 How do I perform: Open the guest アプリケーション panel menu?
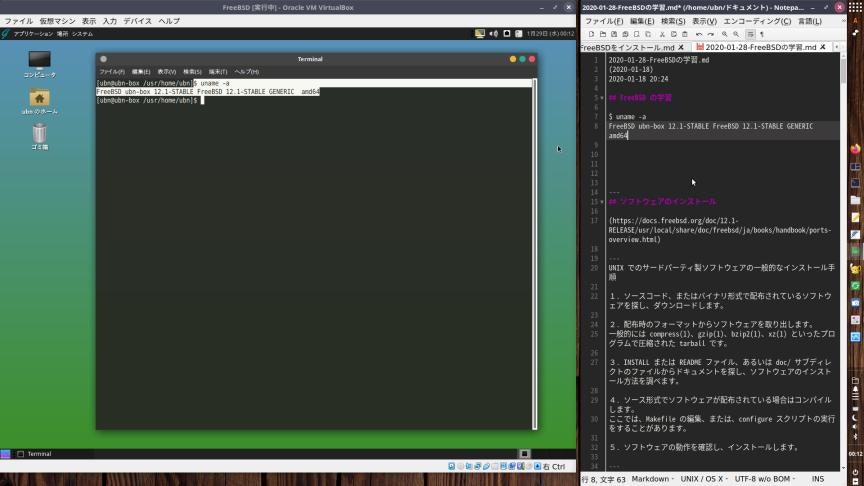pos(33,34)
